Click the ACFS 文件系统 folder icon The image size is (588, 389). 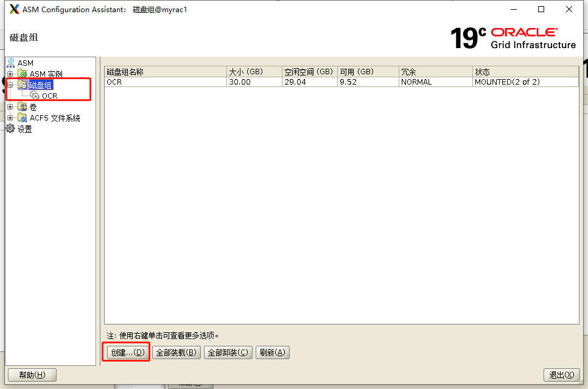click(23, 117)
